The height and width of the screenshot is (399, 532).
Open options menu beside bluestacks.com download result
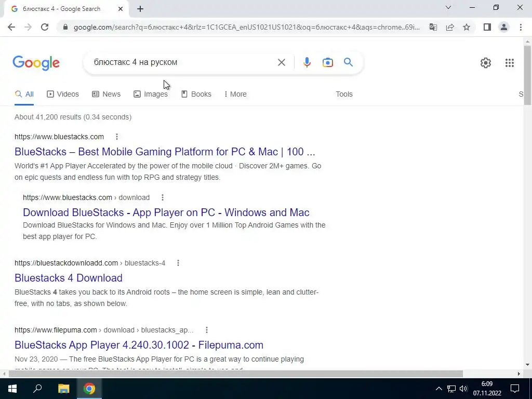(x=163, y=197)
